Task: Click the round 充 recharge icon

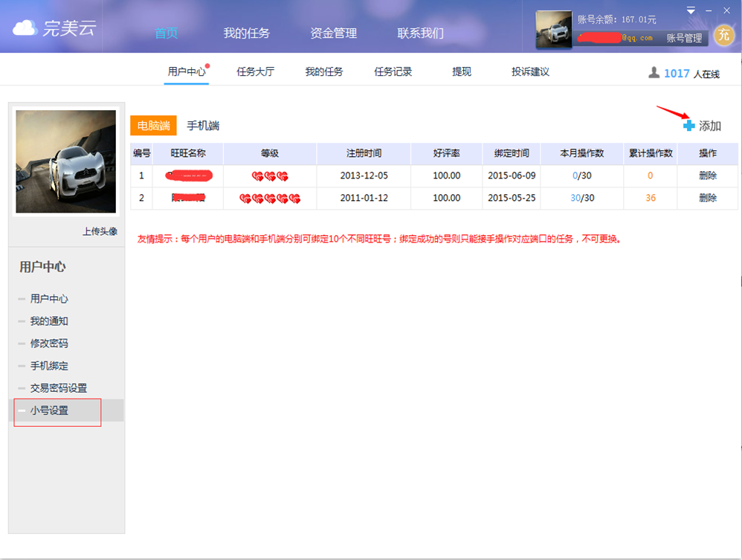Action: click(x=723, y=34)
